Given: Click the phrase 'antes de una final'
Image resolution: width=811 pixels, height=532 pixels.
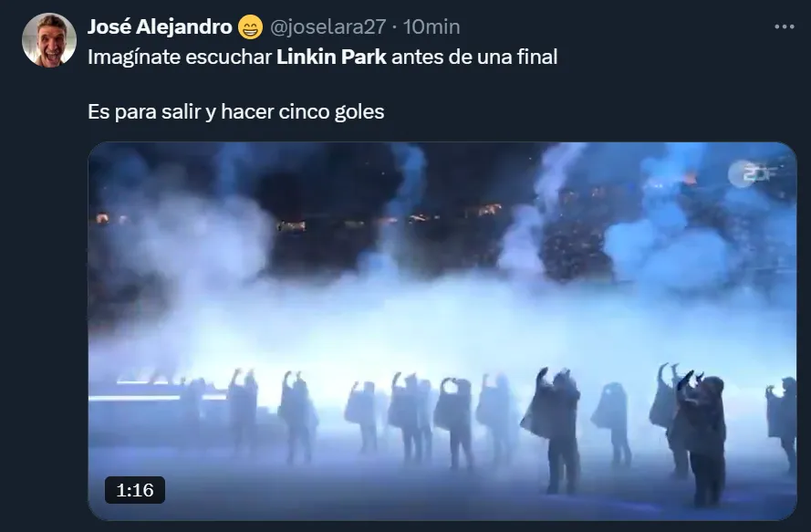Looking at the screenshot, I should click(x=474, y=57).
